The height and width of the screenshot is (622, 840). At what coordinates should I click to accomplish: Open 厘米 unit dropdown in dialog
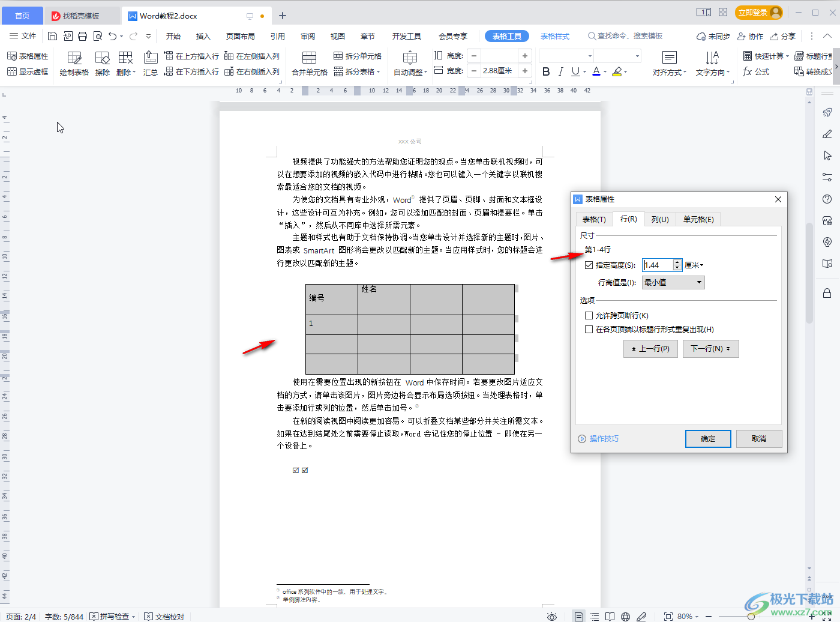[694, 265]
